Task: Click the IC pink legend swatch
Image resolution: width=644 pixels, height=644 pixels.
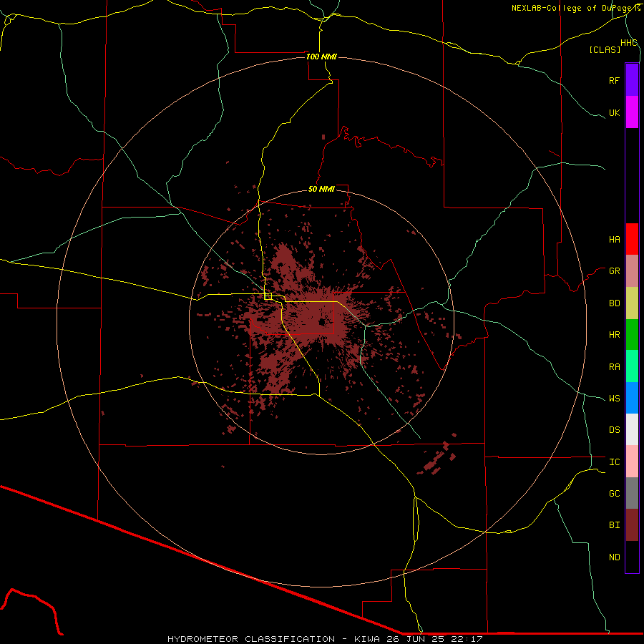Action: [632, 462]
